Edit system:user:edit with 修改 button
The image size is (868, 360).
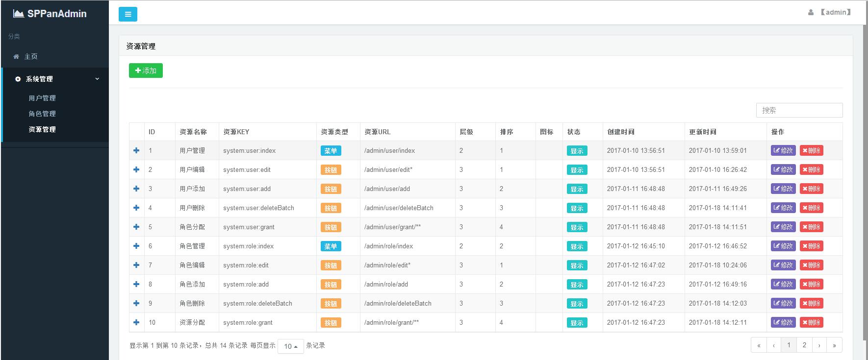coord(783,169)
